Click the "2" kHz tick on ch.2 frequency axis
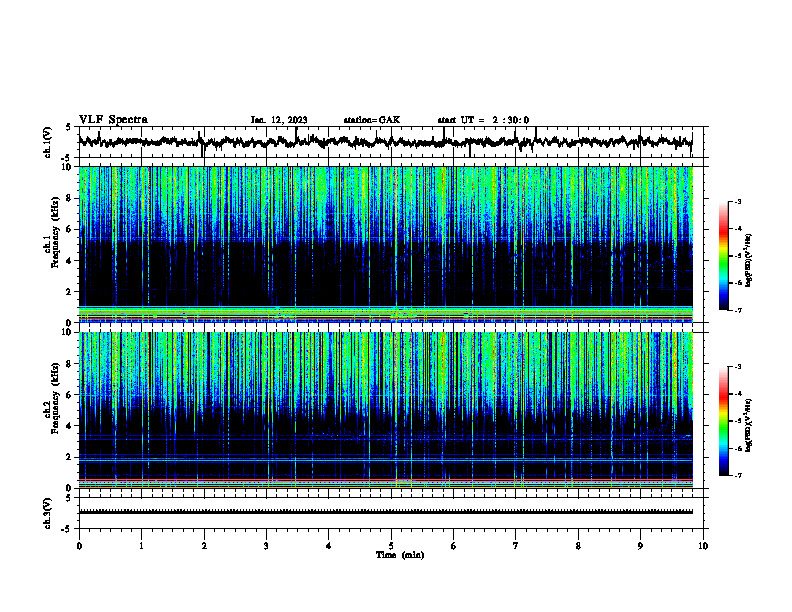This screenshot has width=792, height=612. [x=70, y=457]
